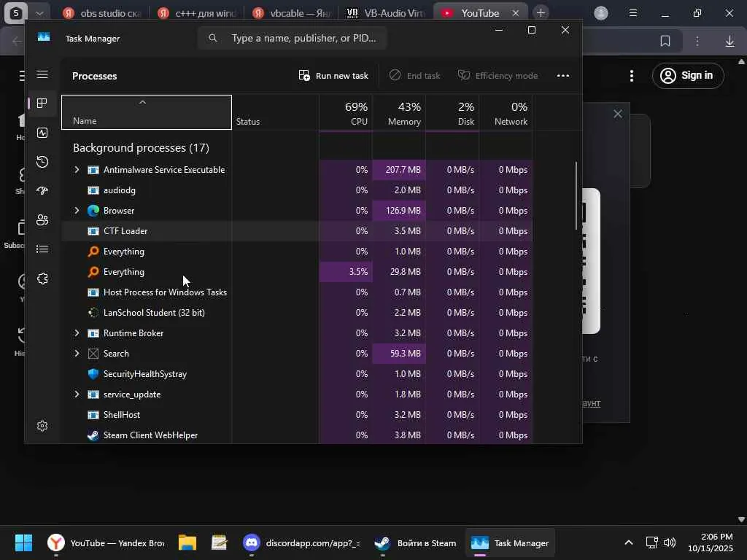Sort processes by Network column
Image resolution: width=747 pixels, height=560 pixels.
coord(506,112)
